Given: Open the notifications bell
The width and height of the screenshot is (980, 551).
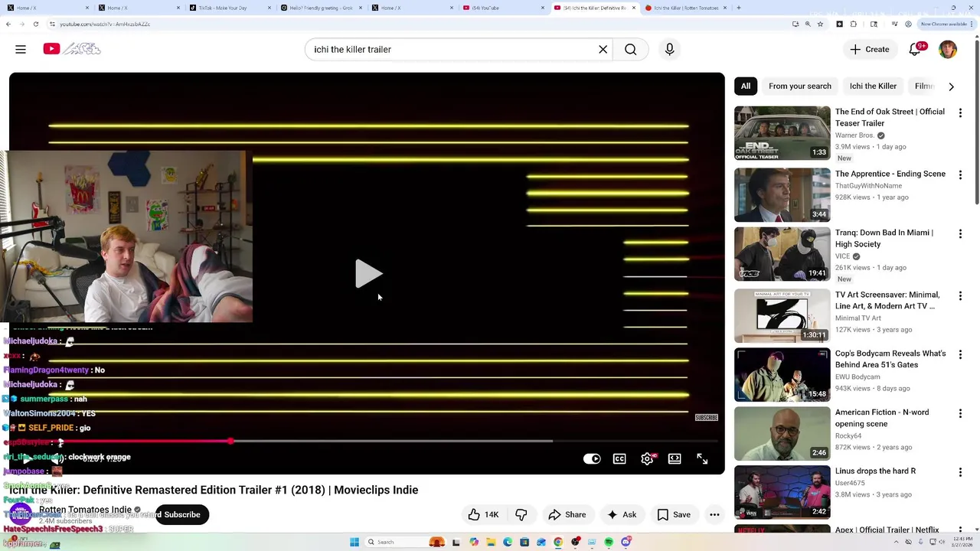Looking at the screenshot, I should [x=915, y=49].
